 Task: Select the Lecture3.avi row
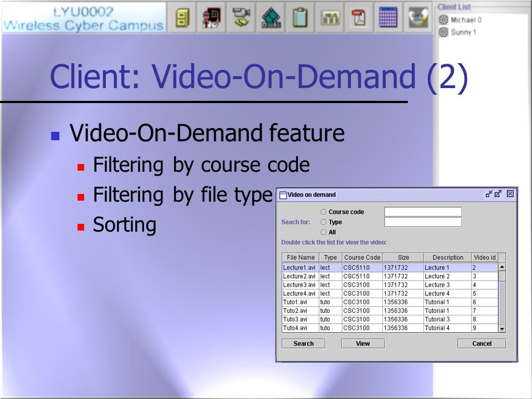(x=390, y=285)
